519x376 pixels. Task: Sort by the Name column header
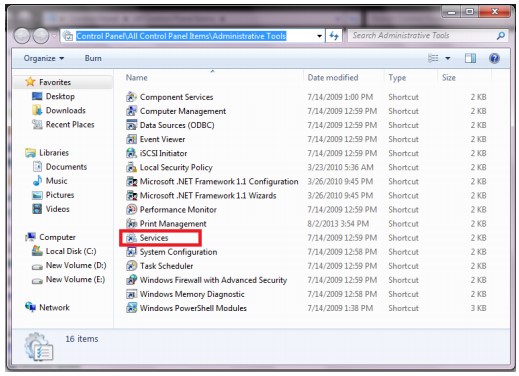tap(136, 78)
